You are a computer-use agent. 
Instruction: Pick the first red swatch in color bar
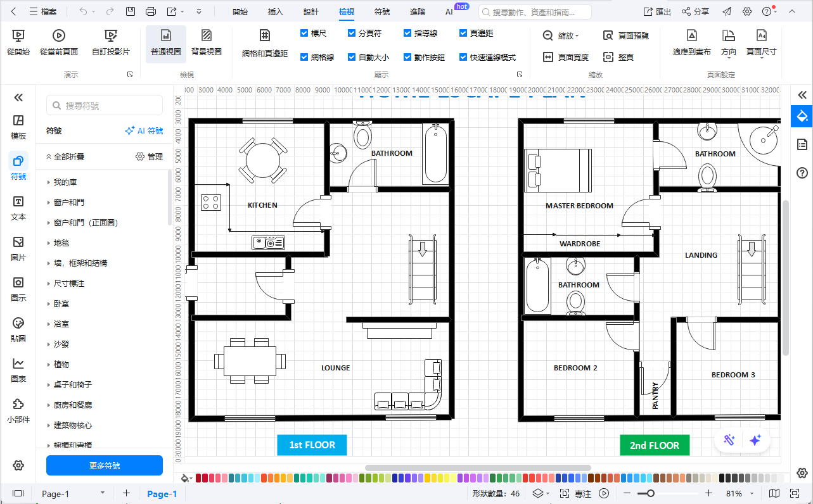pos(200,478)
